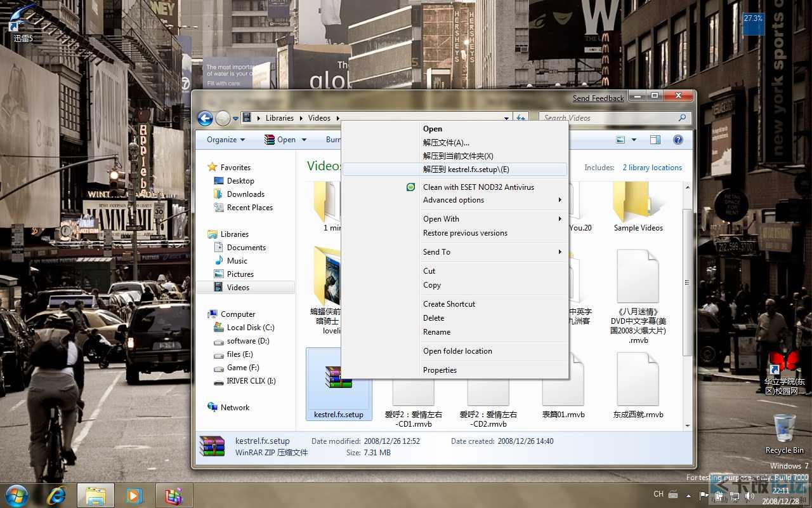This screenshot has width=812, height=508.
Task: Open Recycle Bin on desktop
Action: click(x=784, y=434)
